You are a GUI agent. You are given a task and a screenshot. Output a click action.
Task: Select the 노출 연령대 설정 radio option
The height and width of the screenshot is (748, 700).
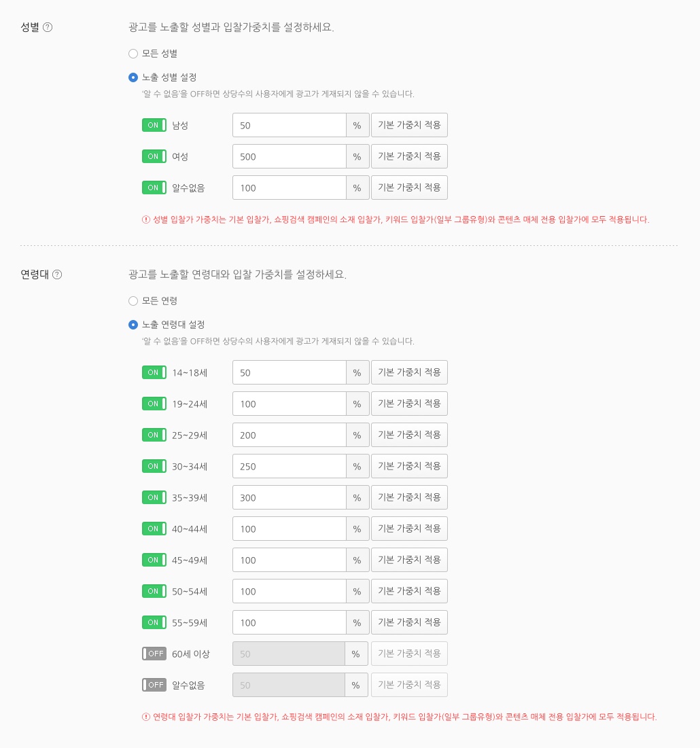tap(133, 324)
